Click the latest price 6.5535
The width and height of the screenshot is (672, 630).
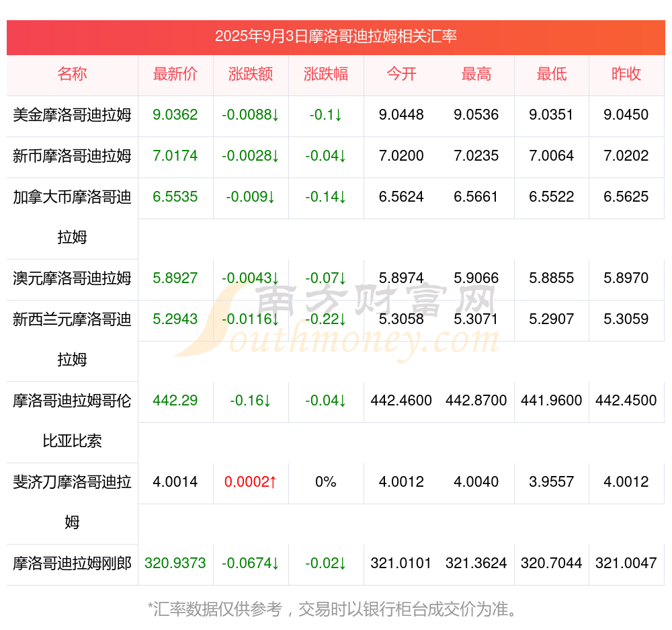click(x=175, y=197)
